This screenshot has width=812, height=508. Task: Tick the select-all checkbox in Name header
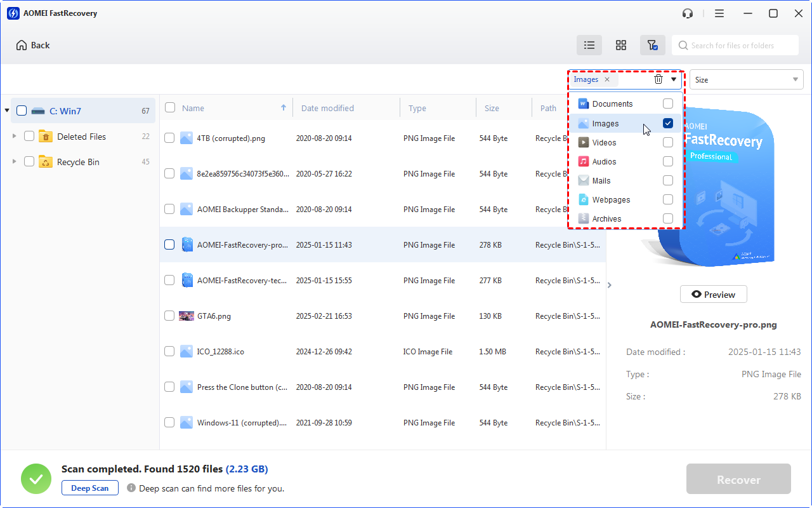tap(170, 107)
